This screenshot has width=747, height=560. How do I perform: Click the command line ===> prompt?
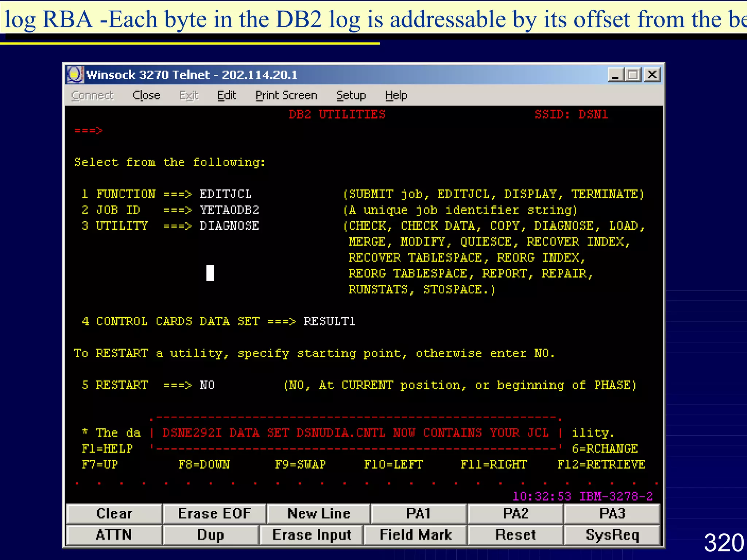pos(89,131)
